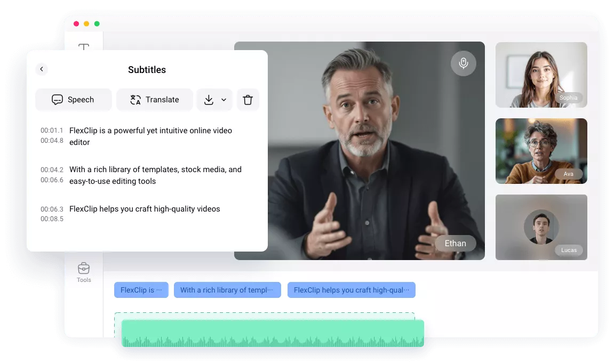Click the microphone icon on video
This screenshot has height=364, width=614.
463,63
